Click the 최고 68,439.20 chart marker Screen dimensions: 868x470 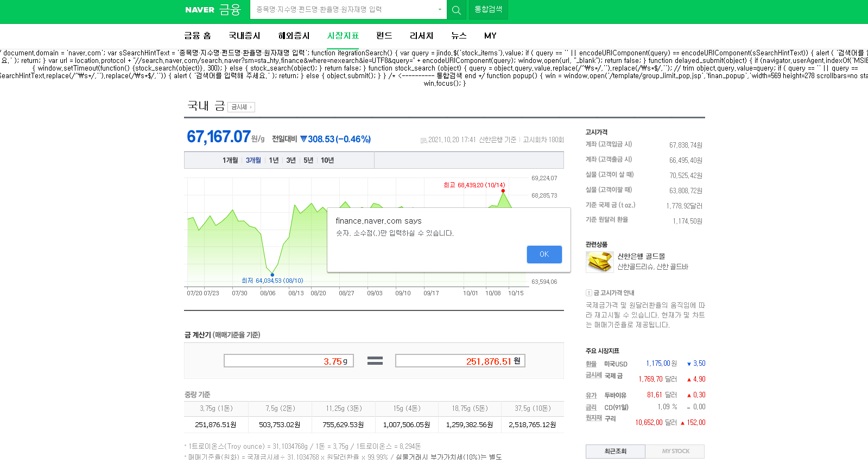pos(503,191)
